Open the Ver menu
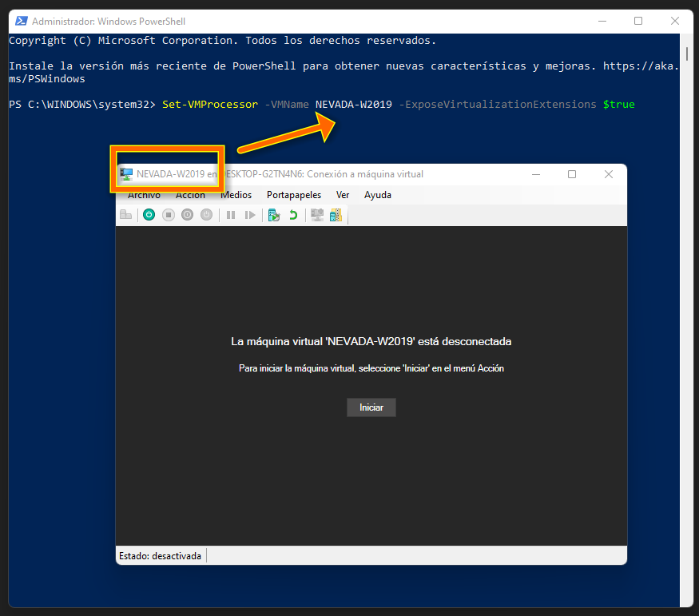The height and width of the screenshot is (616, 699). coord(343,195)
